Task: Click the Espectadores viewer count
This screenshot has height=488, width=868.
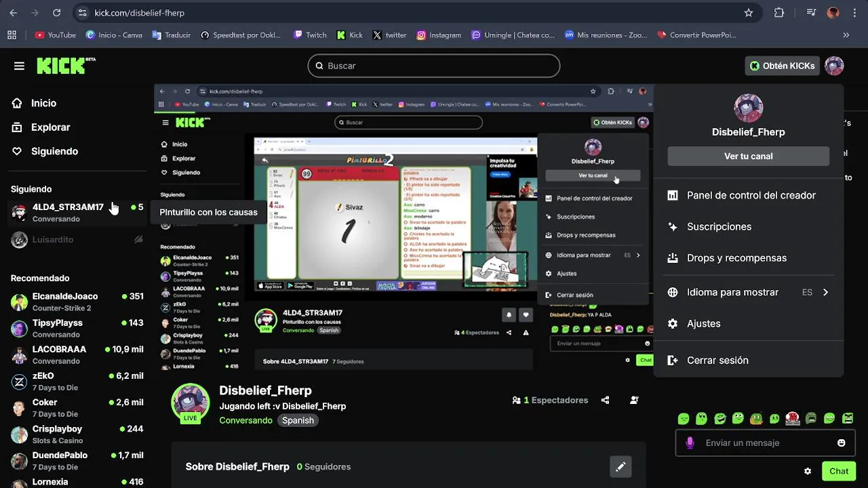Action: pos(550,400)
